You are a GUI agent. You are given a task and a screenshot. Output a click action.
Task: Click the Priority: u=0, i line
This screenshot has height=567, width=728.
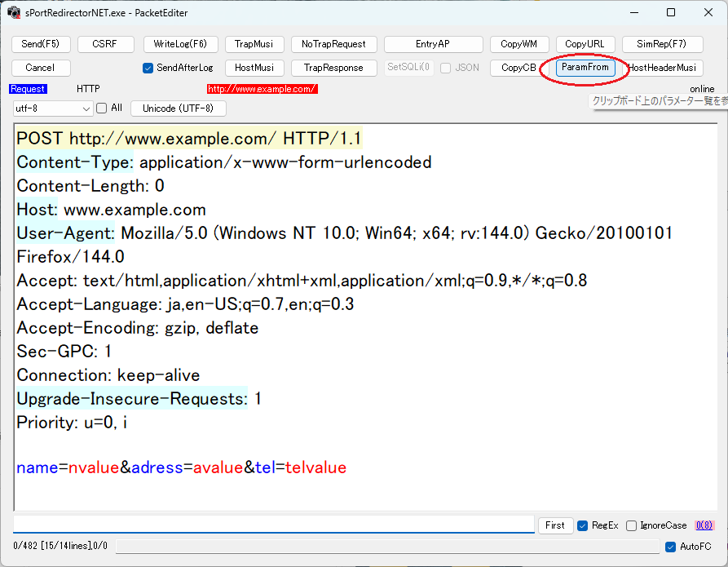click(72, 423)
